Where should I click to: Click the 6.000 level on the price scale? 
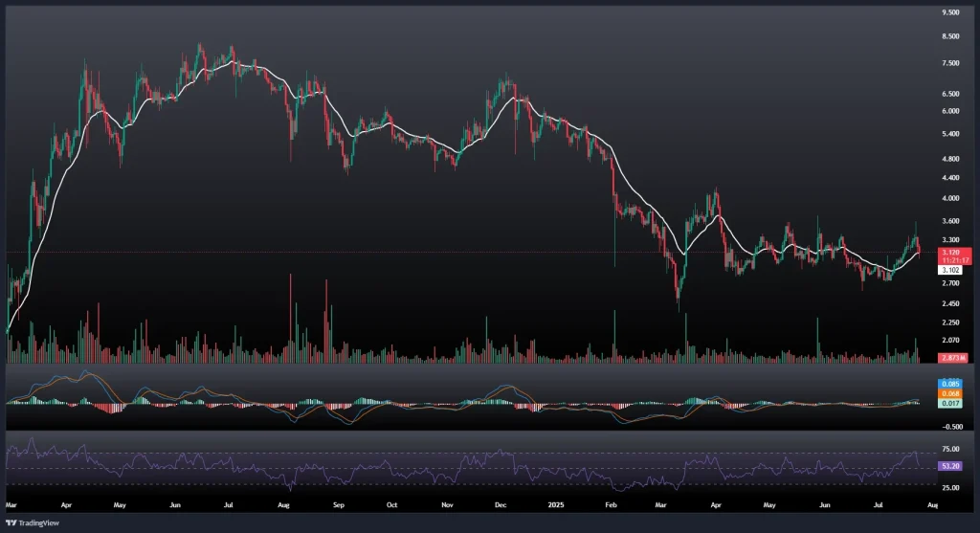(x=951, y=111)
